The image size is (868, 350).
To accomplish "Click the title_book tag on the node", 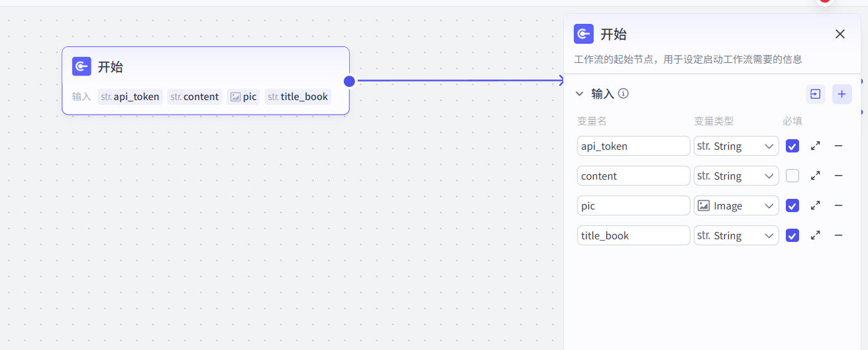I will coord(298,97).
